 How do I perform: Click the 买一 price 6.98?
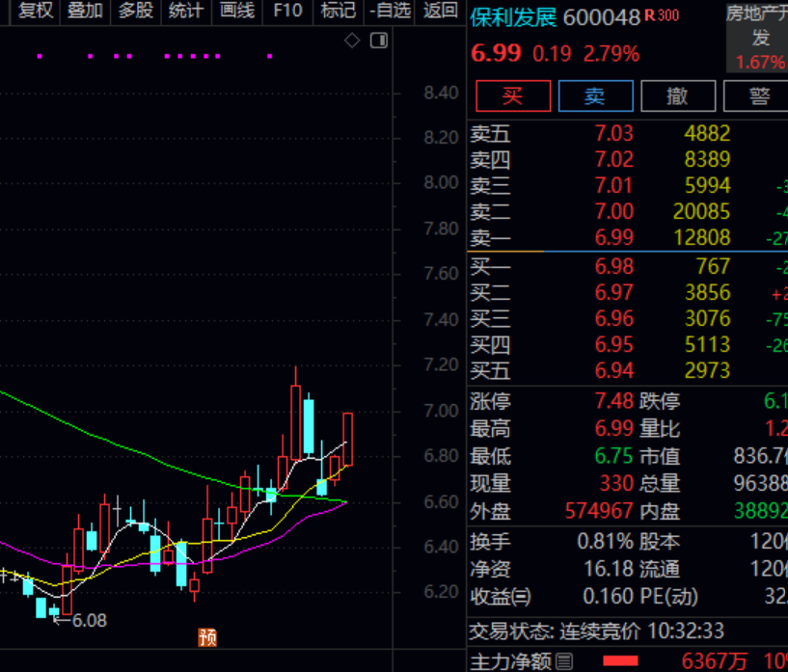click(x=614, y=267)
